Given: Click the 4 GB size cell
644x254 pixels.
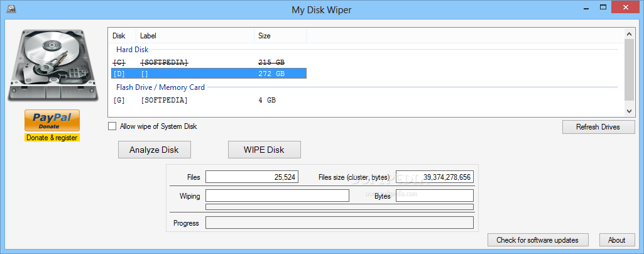Looking at the screenshot, I should (267, 100).
